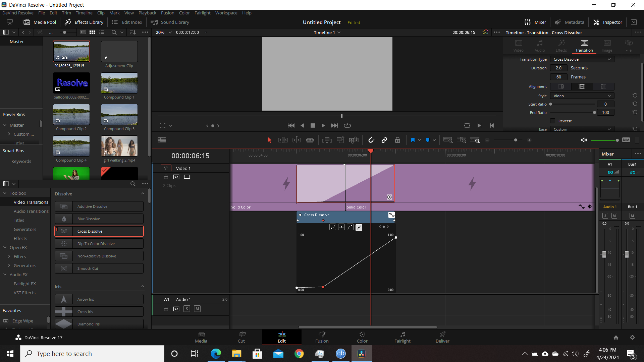Collapse the Toolbox tree
The height and width of the screenshot is (362, 644).
[x=5, y=193]
